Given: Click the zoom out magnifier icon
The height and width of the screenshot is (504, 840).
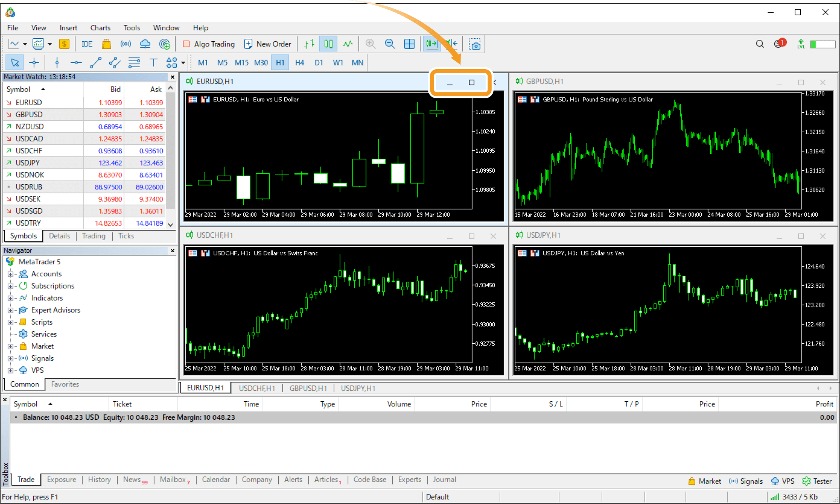Looking at the screenshot, I should tap(390, 44).
